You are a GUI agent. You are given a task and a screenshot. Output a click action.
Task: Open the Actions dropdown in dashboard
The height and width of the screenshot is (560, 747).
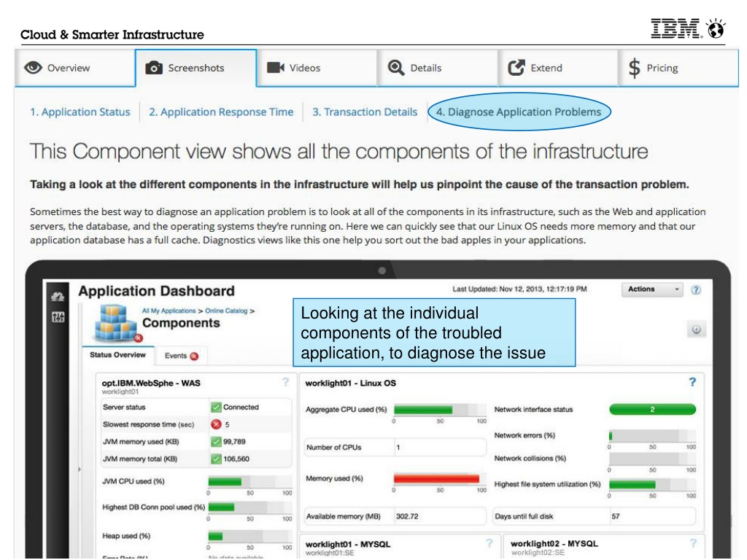652,289
